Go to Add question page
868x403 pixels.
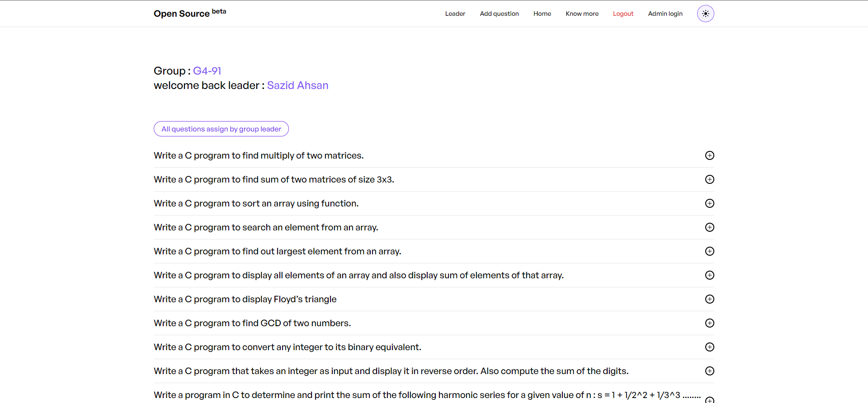(x=499, y=14)
